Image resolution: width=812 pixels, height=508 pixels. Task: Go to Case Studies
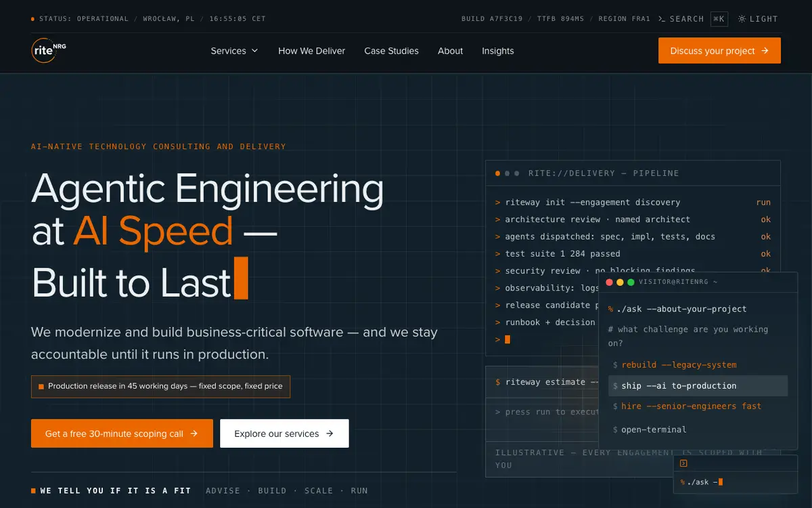[391, 51]
